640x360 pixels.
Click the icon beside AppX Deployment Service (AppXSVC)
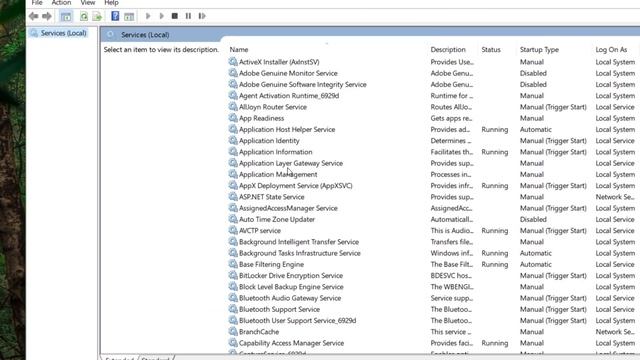pyautogui.click(x=233, y=185)
